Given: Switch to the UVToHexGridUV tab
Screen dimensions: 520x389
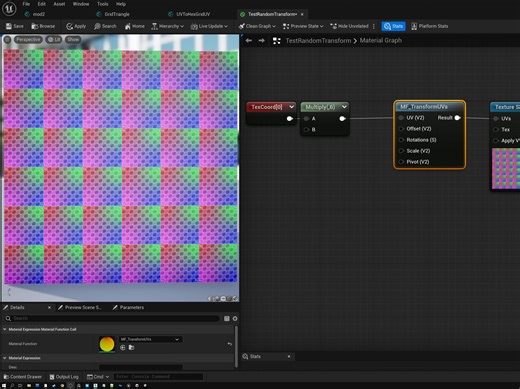Looking at the screenshot, I should [x=189, y=14].
